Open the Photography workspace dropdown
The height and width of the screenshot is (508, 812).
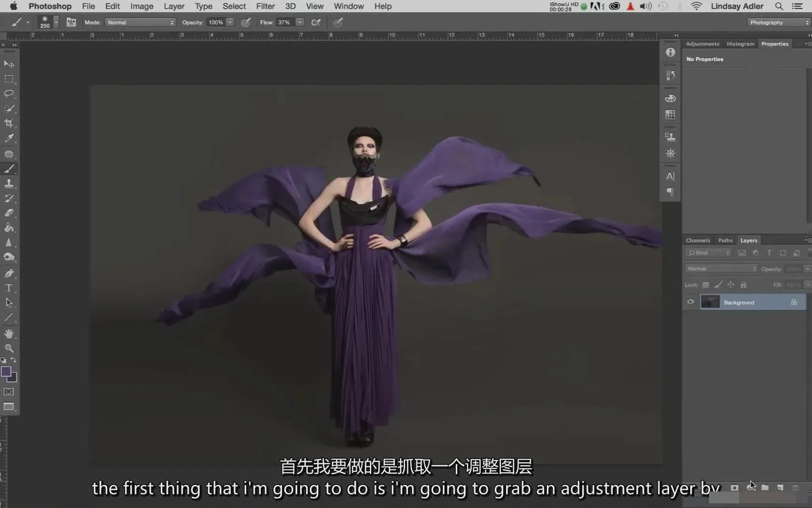pos(779,23)
